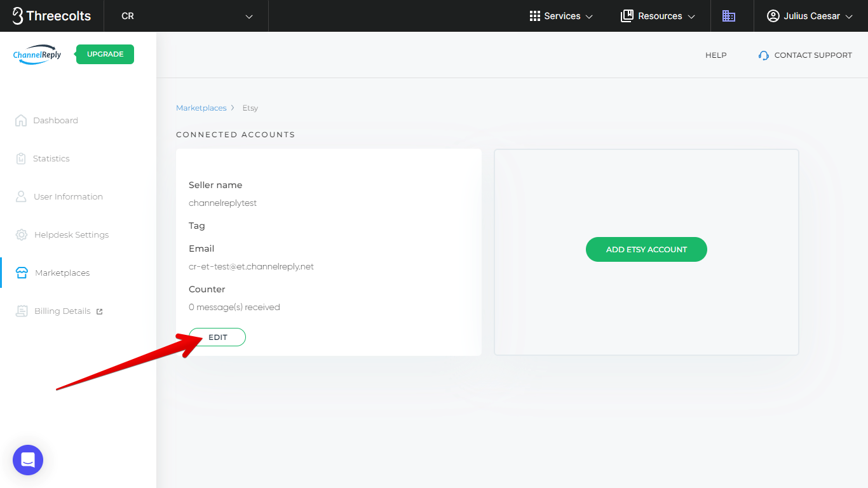Click the Services grid icon
Viewport: 868px width, 488px height.
[534, 16]
